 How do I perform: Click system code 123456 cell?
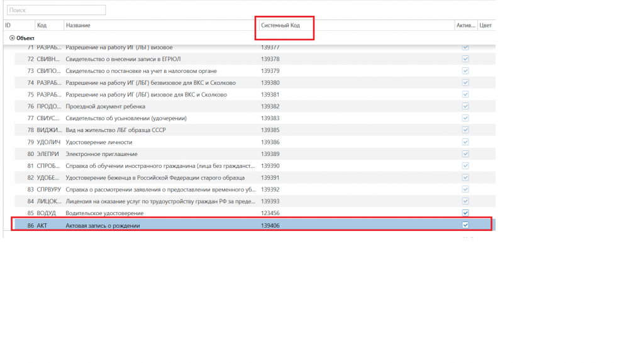(270, 213)
